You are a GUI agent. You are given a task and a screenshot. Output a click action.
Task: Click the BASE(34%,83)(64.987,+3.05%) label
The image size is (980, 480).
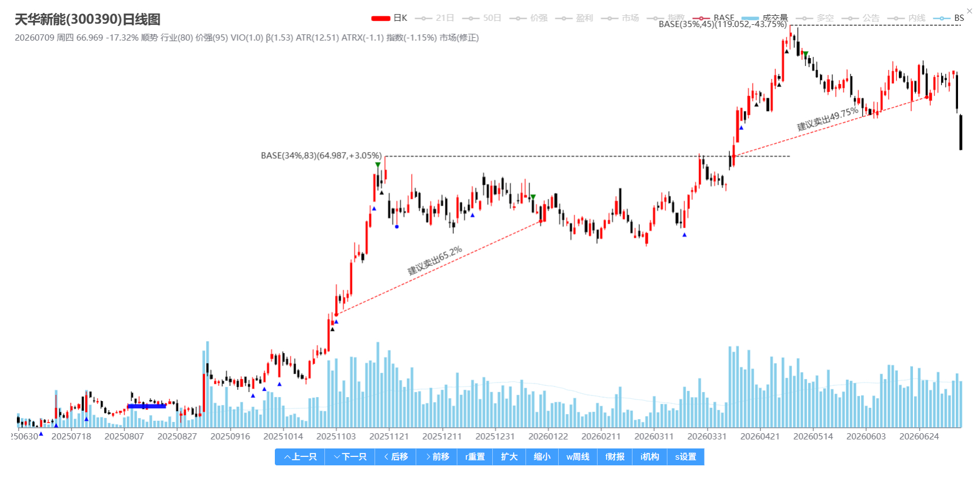pos(321,155)
